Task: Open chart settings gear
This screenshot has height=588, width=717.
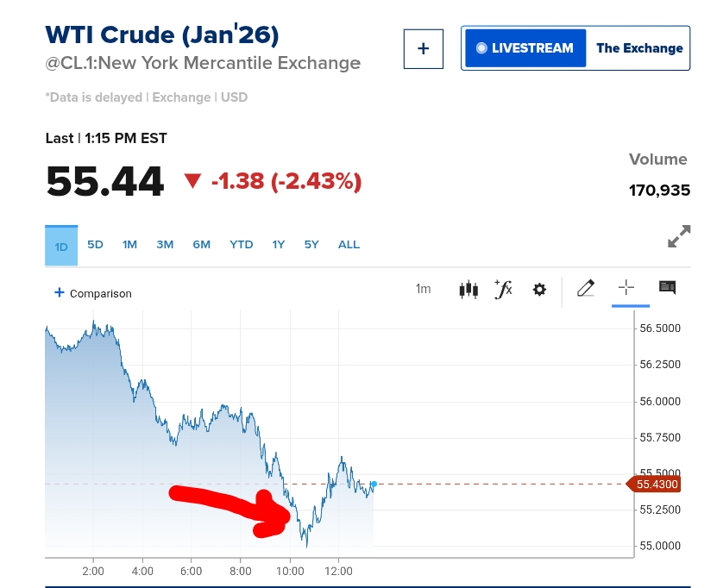Action: click(539, 290)
